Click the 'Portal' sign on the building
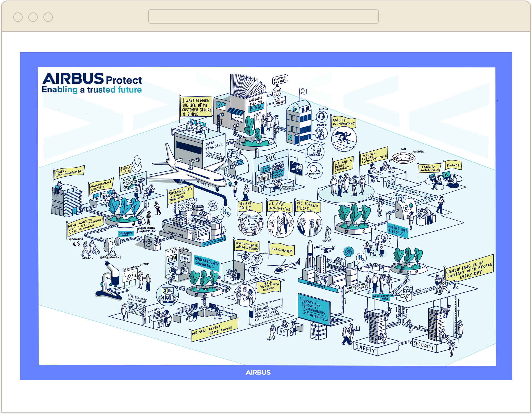 pos(256,108)
